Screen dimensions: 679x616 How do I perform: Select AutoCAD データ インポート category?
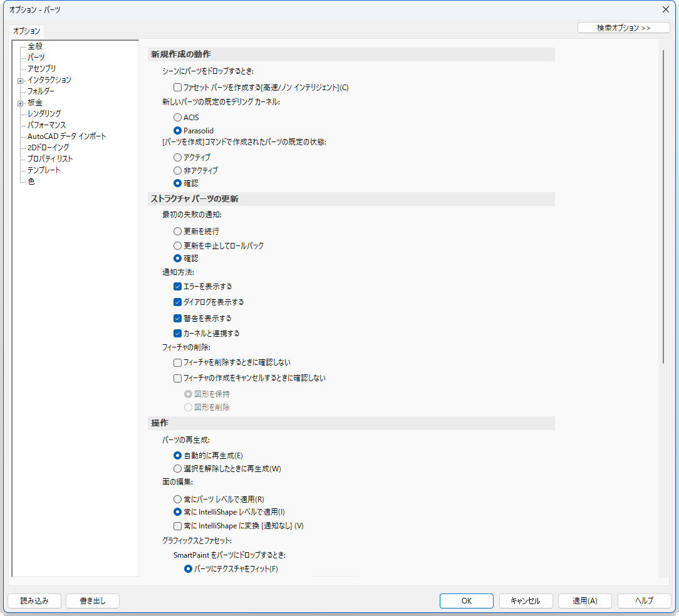pyautogui.click(x=66, y=136)
